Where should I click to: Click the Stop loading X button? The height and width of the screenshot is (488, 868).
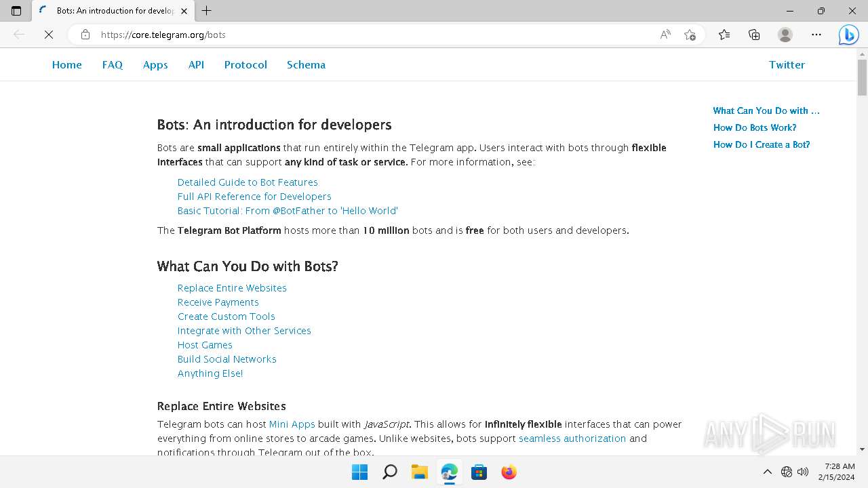pos(49,35)
